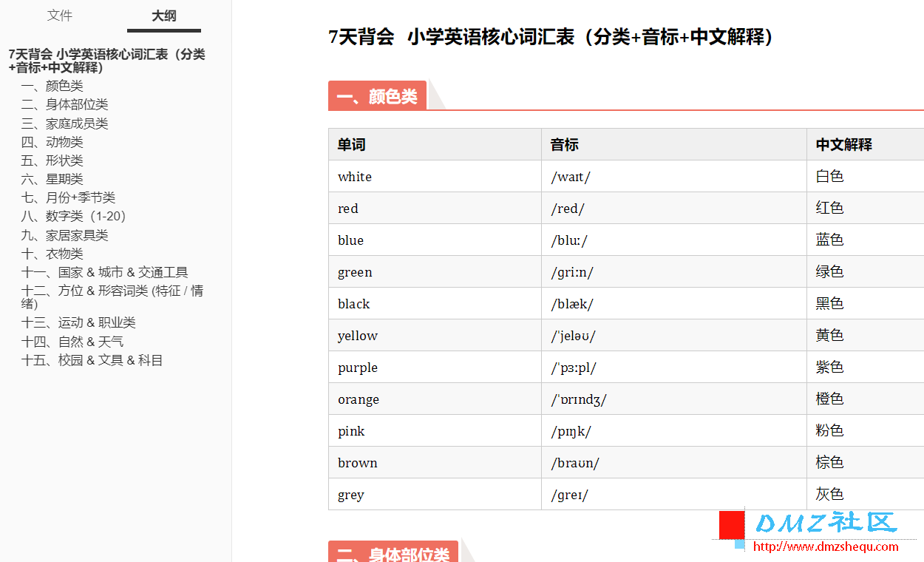Go to 十四、自然 & 天气 section
924x562 pixels.
(72, 342)
